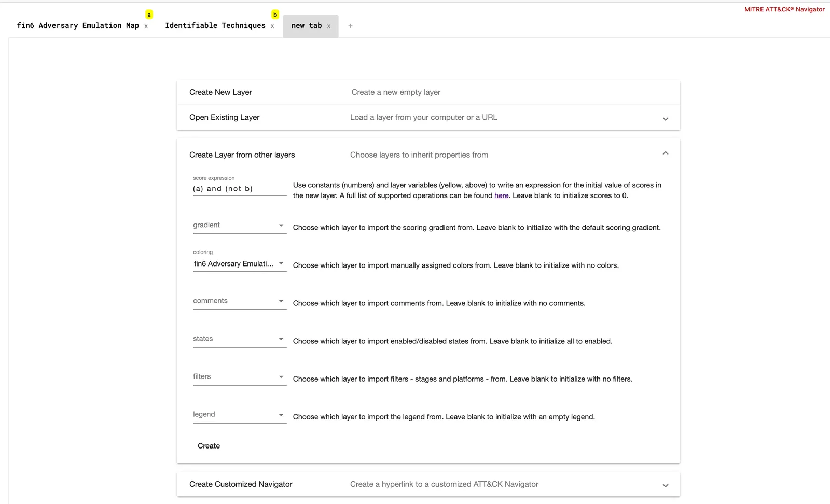Screen dimensions: 830x504
Task: Switch to Identifiable Techniques tab
Action: (215, 25)
